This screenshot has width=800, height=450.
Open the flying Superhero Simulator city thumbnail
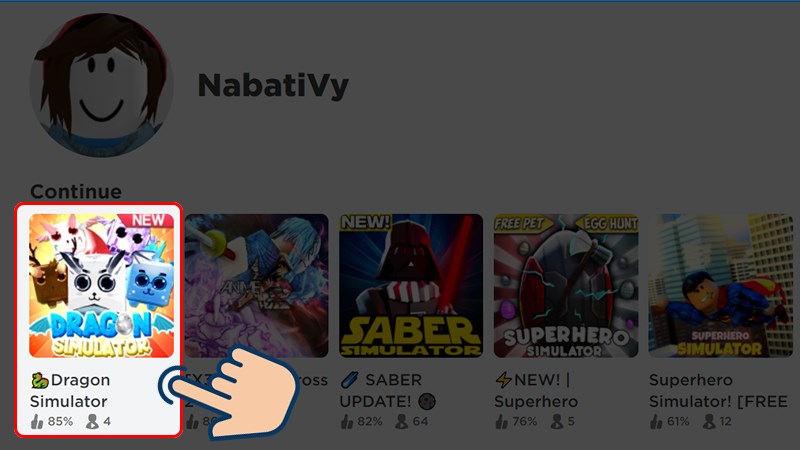(x=720, y=285)
